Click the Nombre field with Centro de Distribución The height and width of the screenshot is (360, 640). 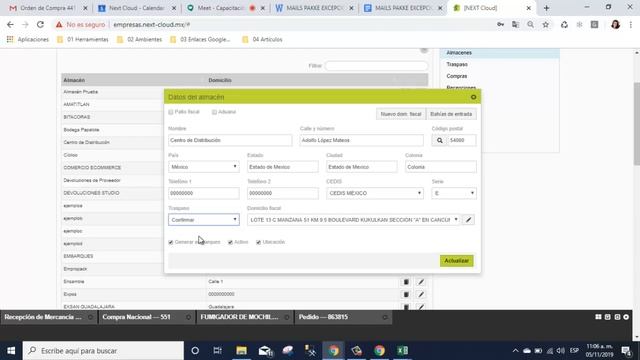[230, 140]
